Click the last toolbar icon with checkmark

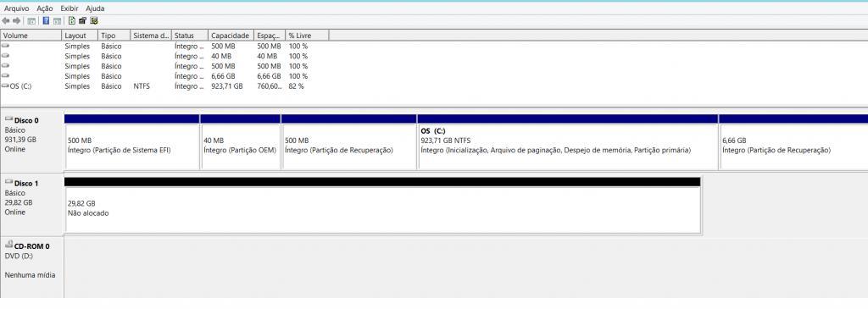point(94,20)
